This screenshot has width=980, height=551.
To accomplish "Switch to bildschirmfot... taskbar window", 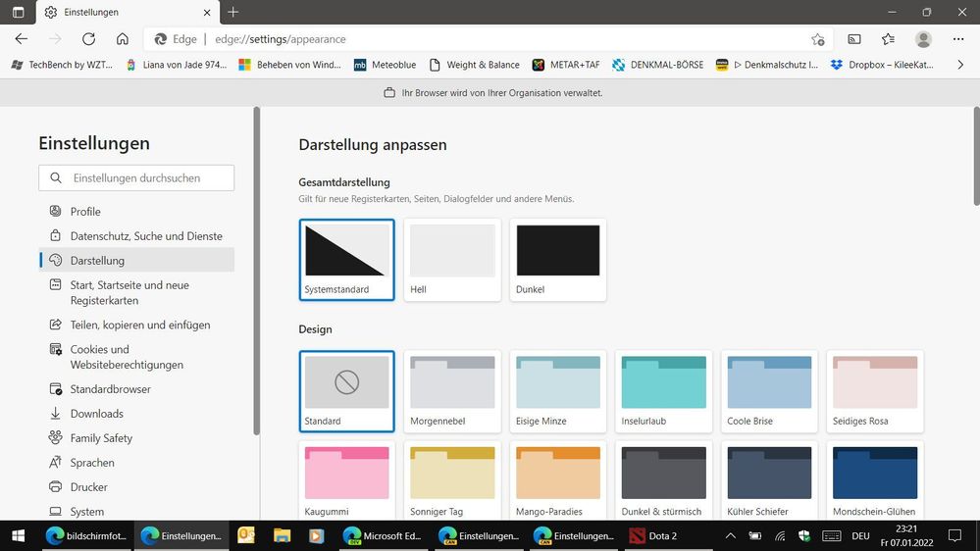I will 87,535.
